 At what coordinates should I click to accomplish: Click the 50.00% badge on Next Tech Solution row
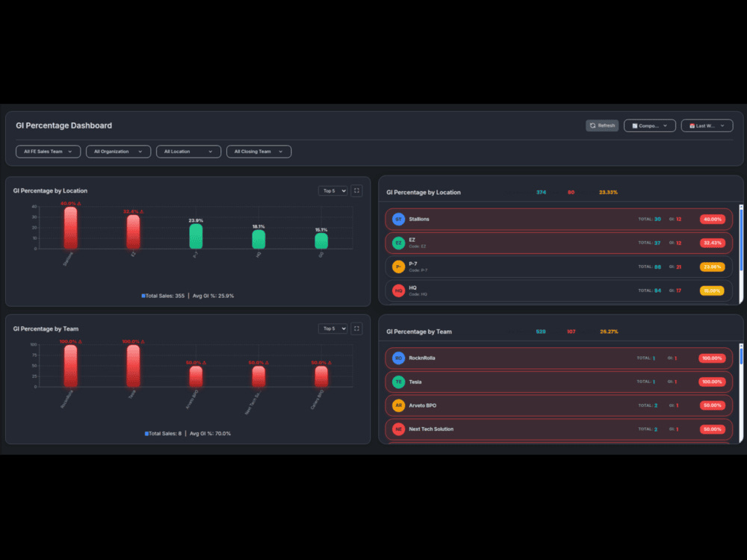pos(712,429)
